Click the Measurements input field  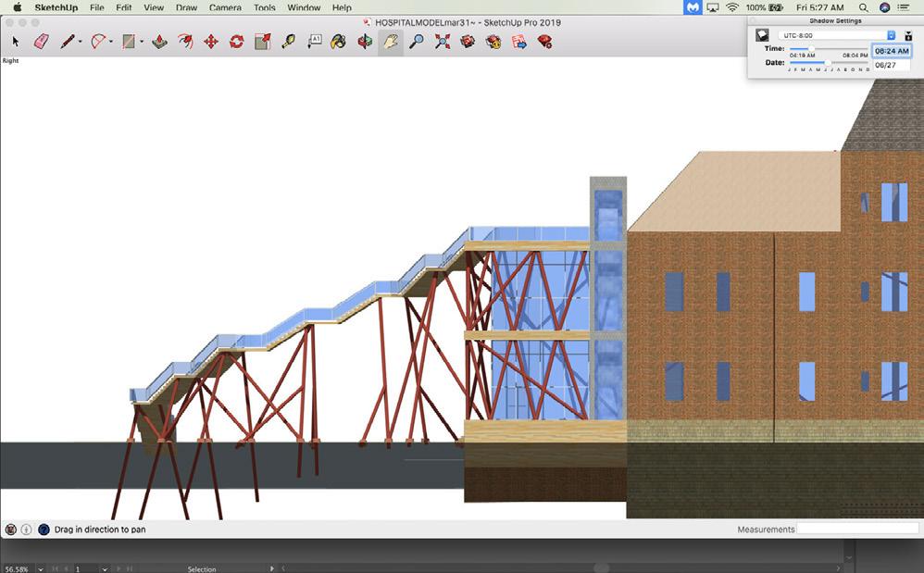click(x=857, y=529)
